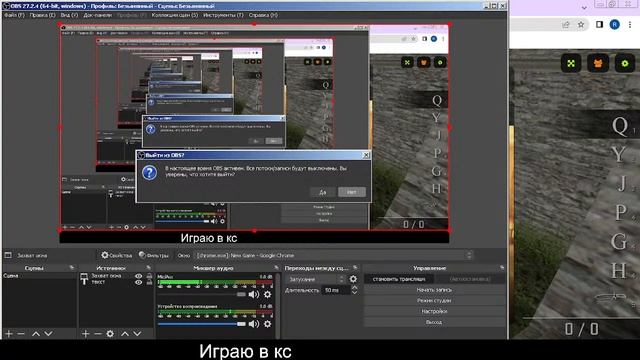Click the Mic/Aux volume slider
The image size is (640, 360).
[x=202, y=294]
